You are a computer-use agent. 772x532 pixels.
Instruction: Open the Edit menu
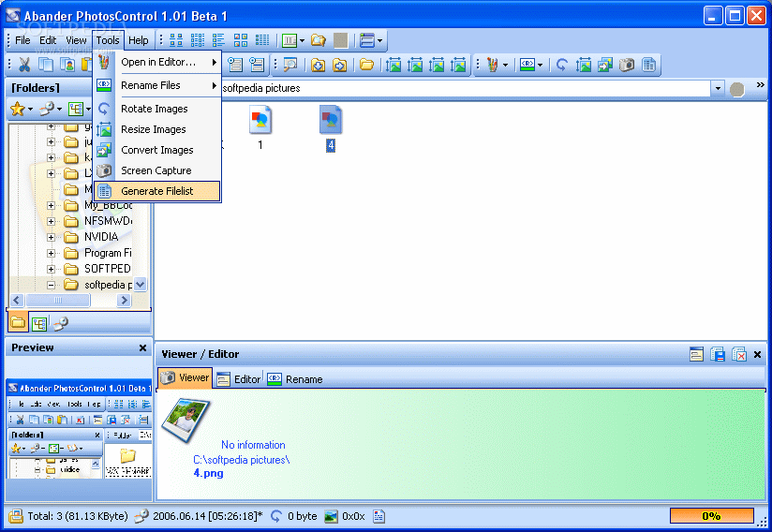click(48, 40)
